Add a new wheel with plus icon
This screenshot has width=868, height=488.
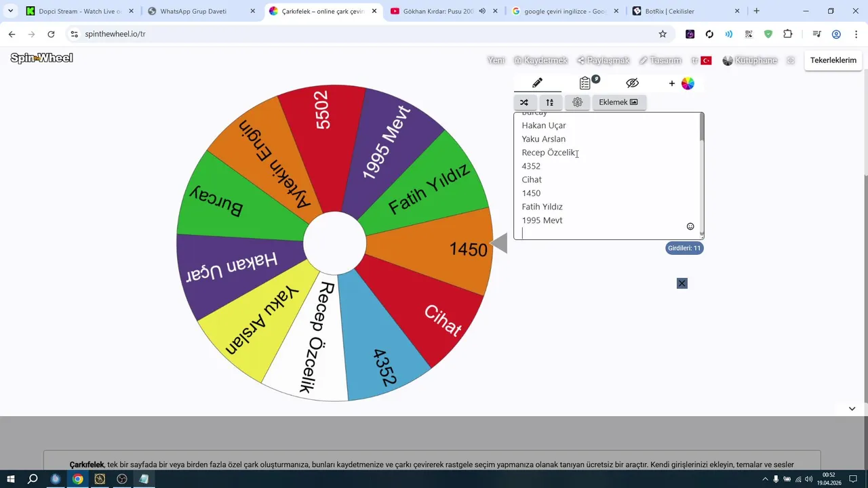(672, 83)
